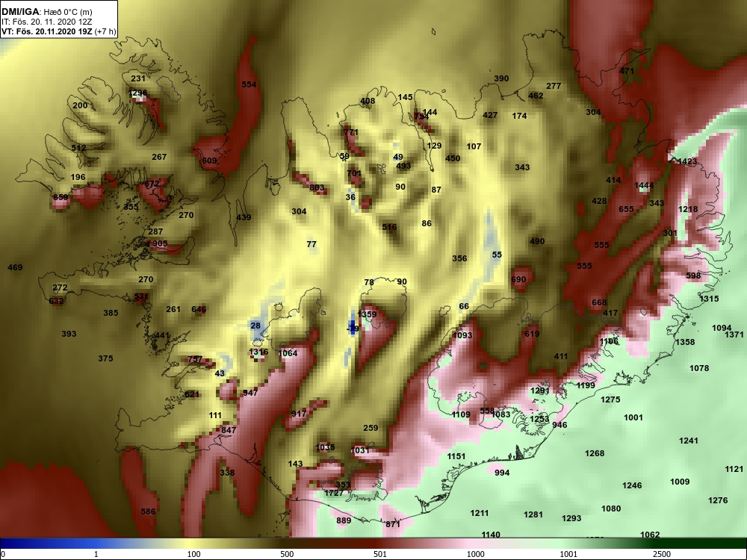The image size is (747, 560).
Task: Select the map value "668"
Action: [x=599, y=303]
